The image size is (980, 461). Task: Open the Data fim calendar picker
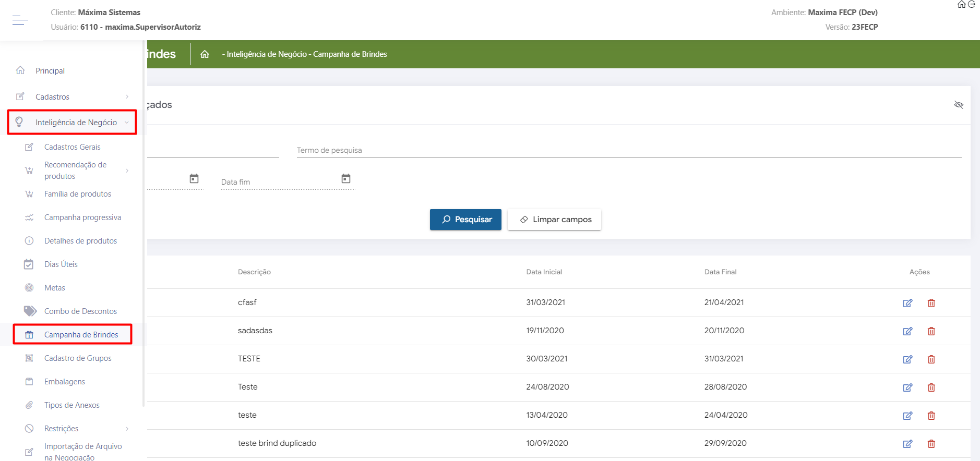(x=345, y=179)
